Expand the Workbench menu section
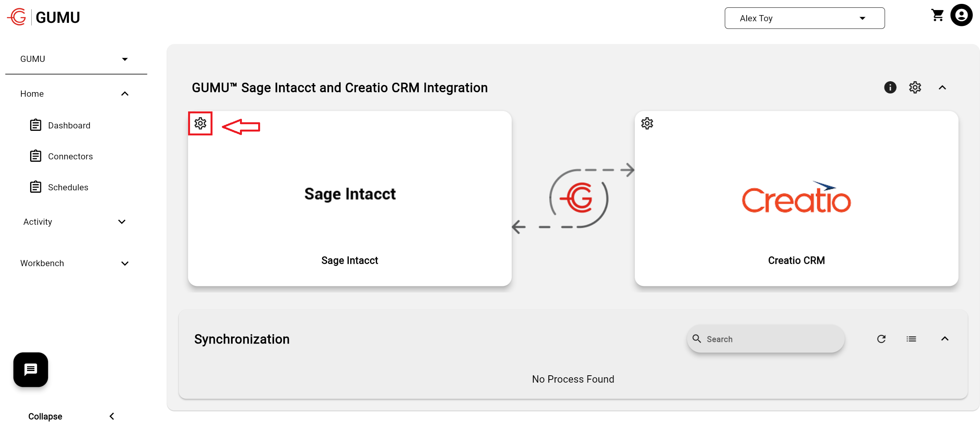The image size is (980, 431). (x=125, y=263)
